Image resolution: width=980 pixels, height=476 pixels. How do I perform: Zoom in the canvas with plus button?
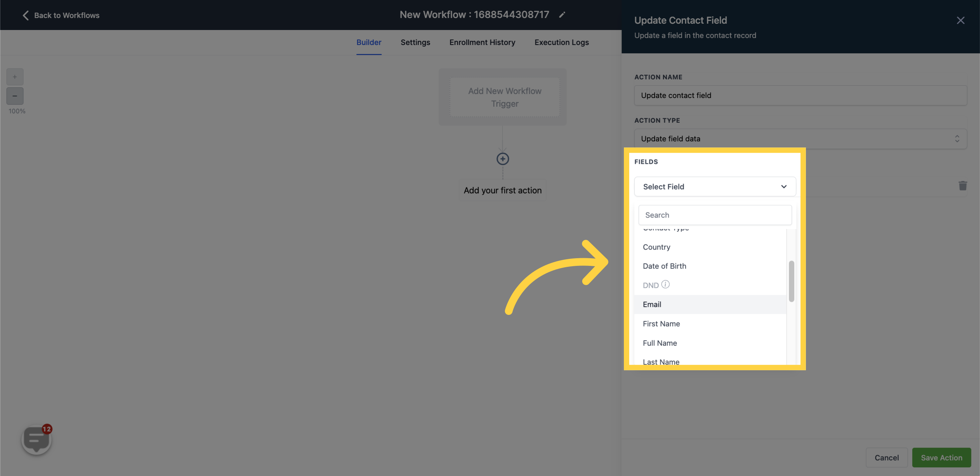click(15, 77)
